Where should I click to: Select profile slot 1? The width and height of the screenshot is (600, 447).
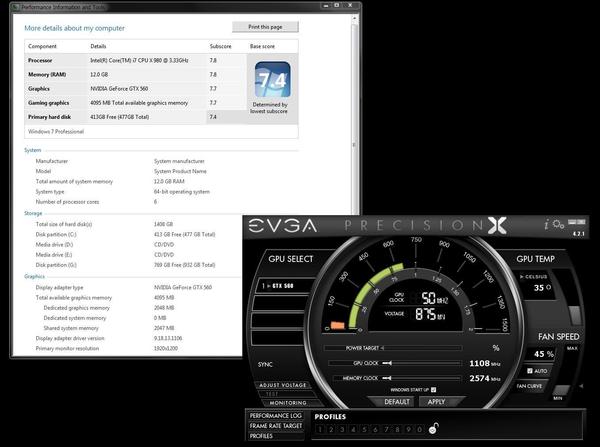click(320, 430)
